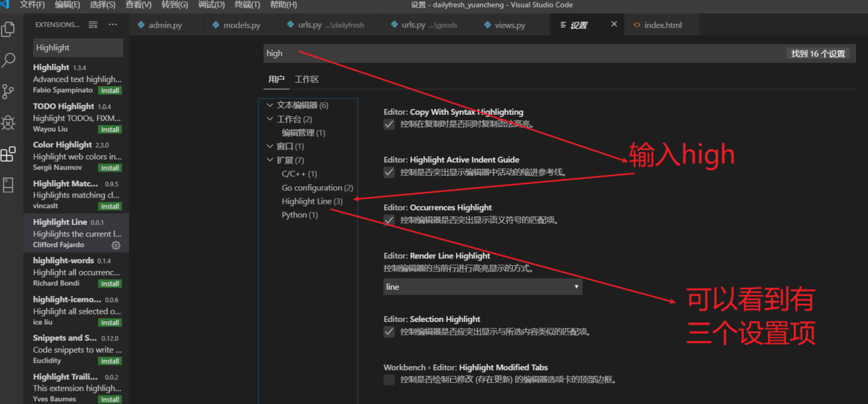868x404 pixels.
Task: Select the 用户 settings scope tab
Action: coord(276,80)
